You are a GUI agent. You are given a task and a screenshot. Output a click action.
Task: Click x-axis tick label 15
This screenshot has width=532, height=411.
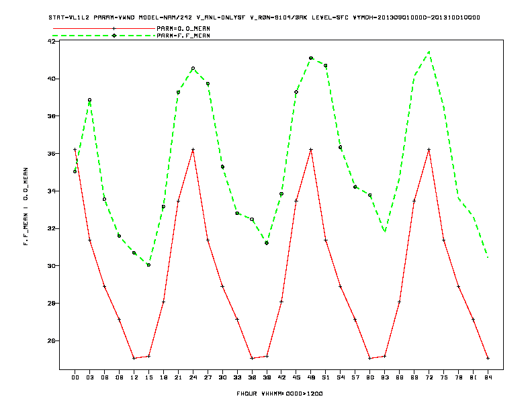tap(148, 377)
